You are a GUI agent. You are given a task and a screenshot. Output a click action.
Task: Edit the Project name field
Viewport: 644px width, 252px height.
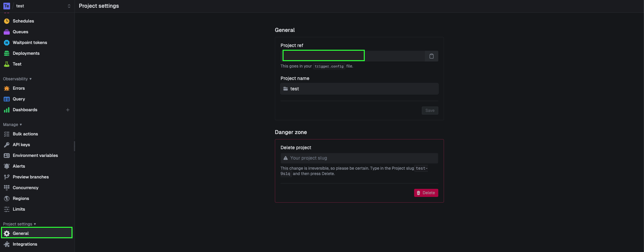[x=359, y=89]
